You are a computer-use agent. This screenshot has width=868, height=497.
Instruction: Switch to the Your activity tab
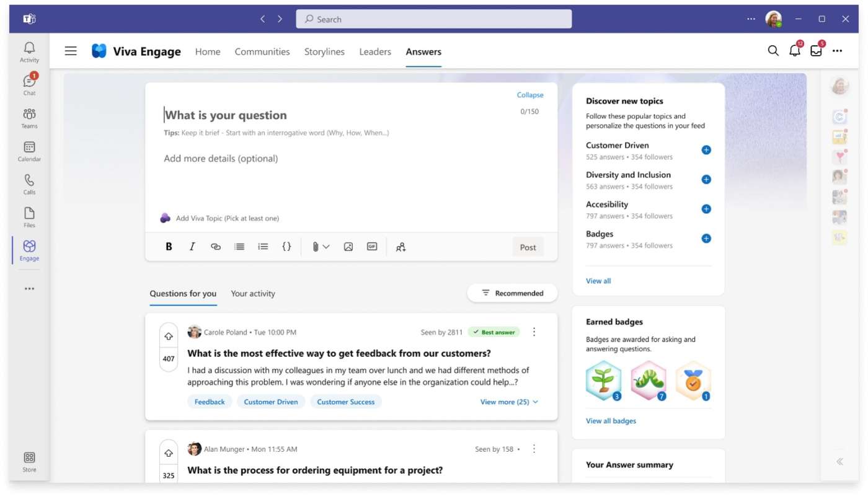point(253,293)
